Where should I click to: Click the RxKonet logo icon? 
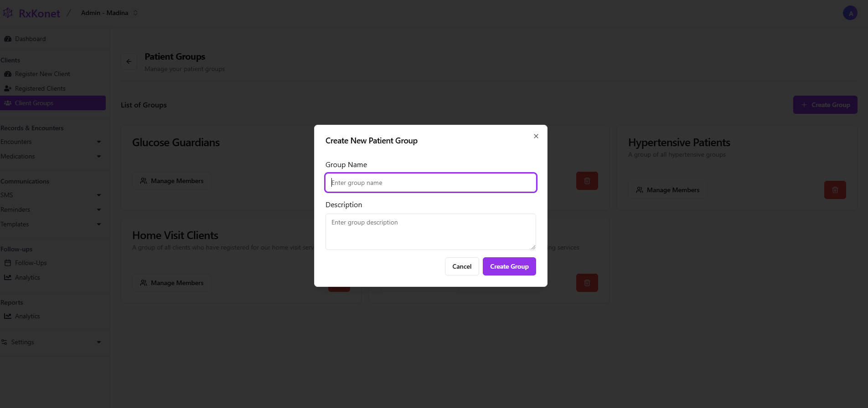pyautogui.click(x=8, y=13)
